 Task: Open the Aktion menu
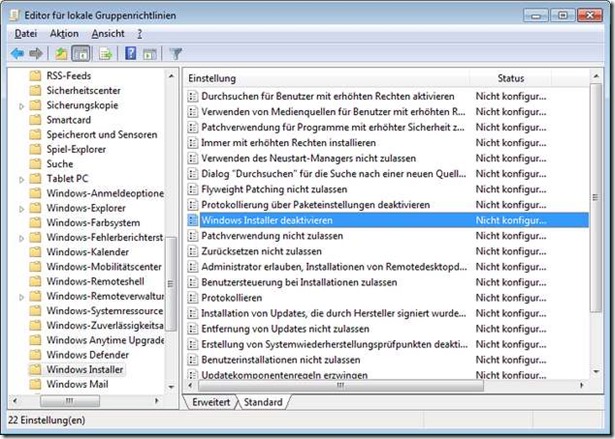[64, 34]
